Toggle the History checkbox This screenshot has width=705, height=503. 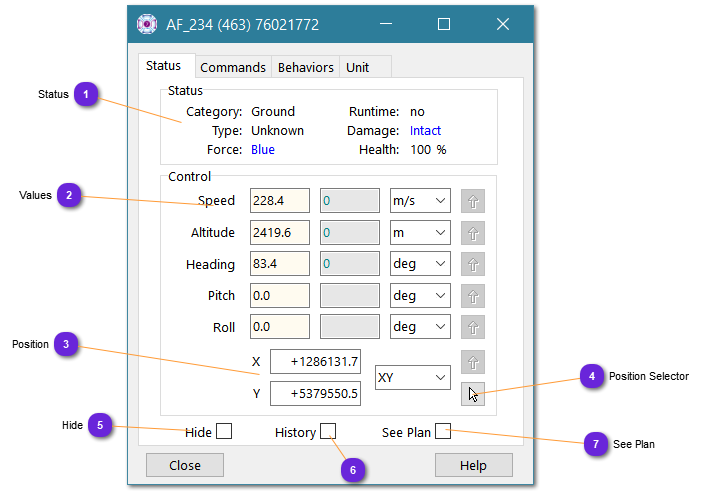tap(328, 432)
